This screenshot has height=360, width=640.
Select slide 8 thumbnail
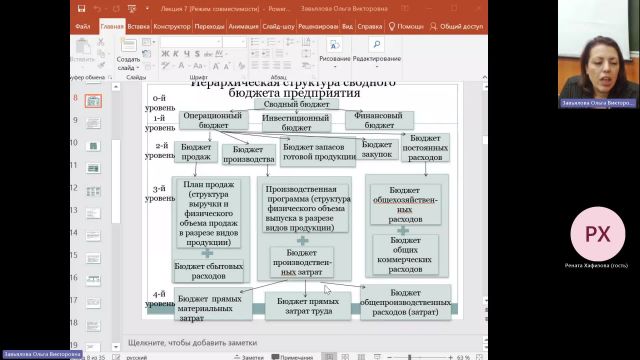point(93,101)
